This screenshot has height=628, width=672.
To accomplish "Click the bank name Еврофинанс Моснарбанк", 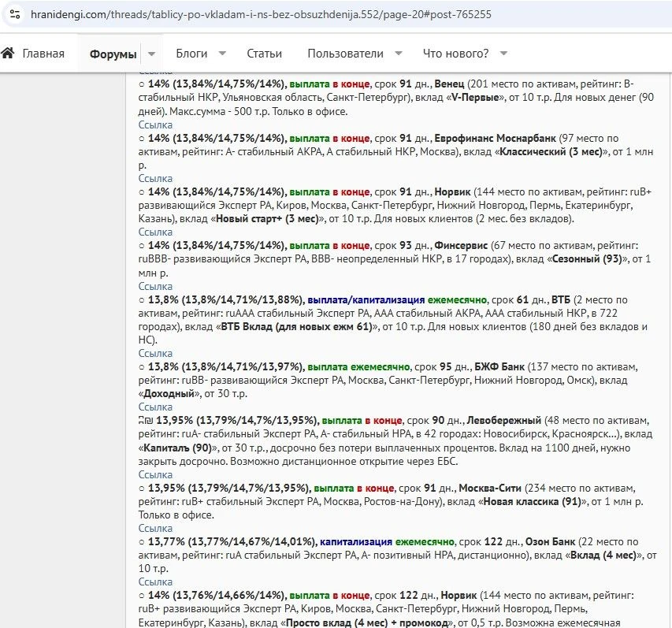I will pyautogui.click(x=495, y=139).
